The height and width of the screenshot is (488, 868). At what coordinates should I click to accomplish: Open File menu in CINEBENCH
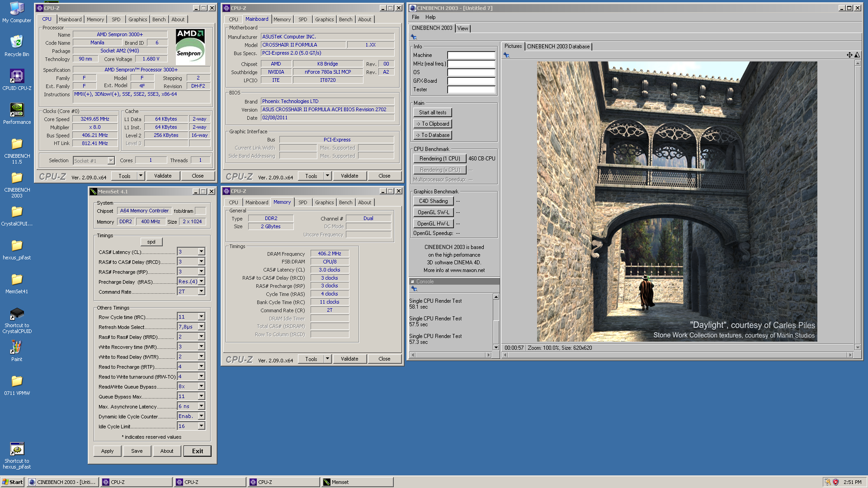coord(415,17)
